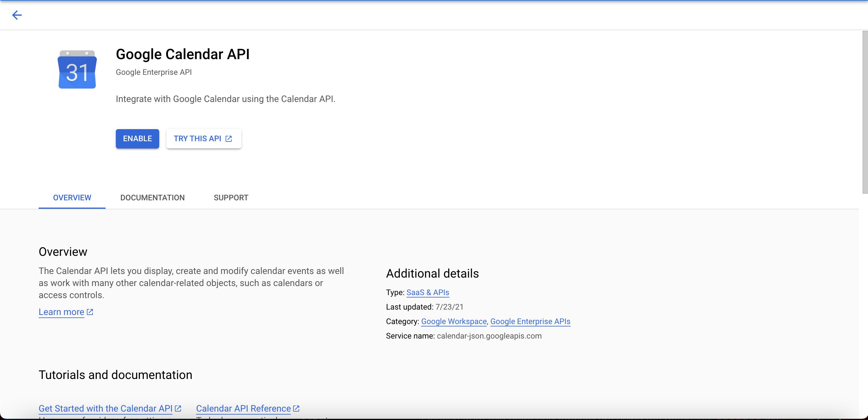Screen dimensions: 868x420
Task: Switch to the DOCUMENTATION tab
Action: [152, 198]
